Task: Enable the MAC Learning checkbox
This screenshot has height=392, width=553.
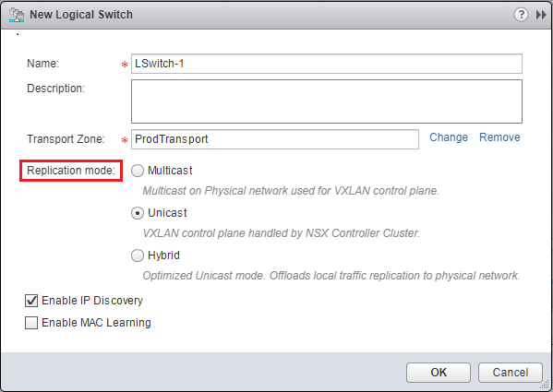Action: [x=31, y=323]
